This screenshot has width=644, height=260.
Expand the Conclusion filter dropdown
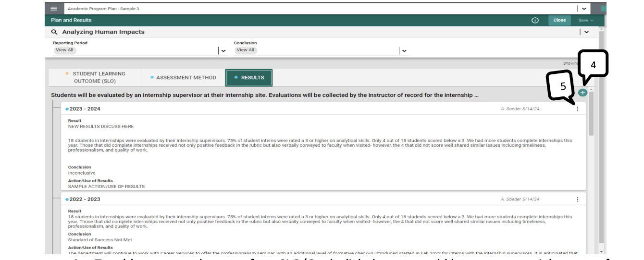click(x=404, y=50)
